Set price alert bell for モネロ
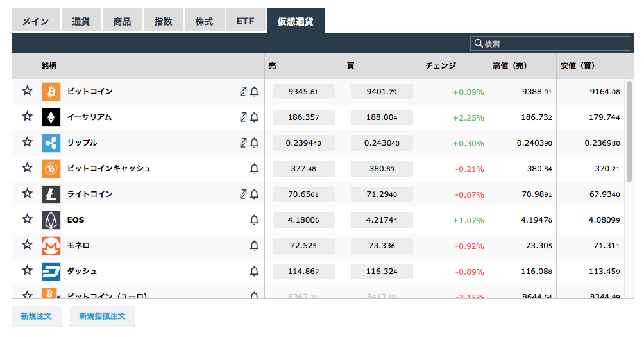This screenshot has width=644, height=337. click(254, 245)
